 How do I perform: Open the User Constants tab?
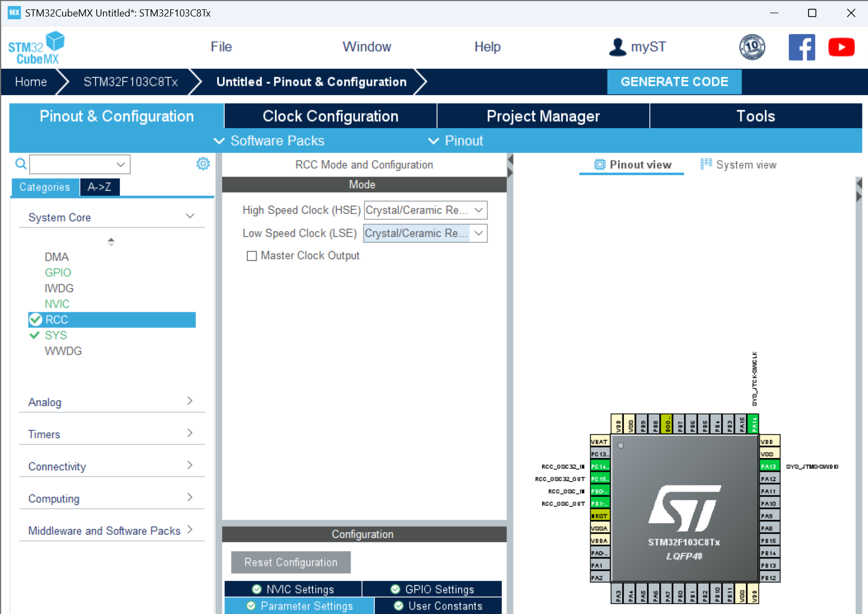click(x=438, y=606)
